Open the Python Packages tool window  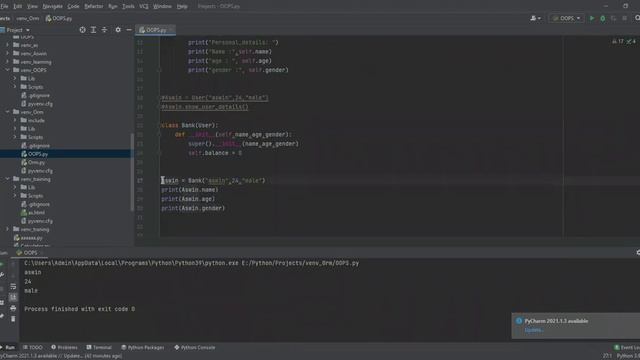(142, 347)
